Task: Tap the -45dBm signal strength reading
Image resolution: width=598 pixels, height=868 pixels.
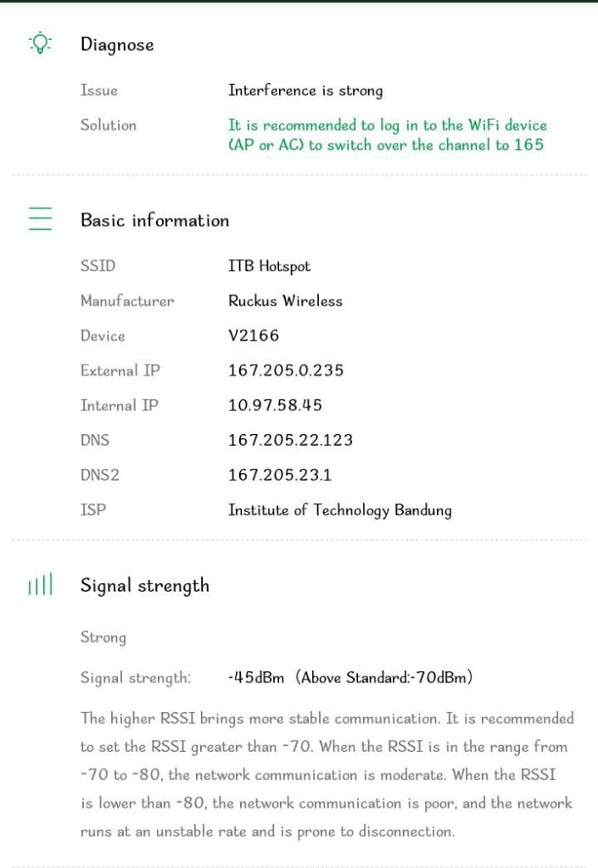Action: [256, 677]
